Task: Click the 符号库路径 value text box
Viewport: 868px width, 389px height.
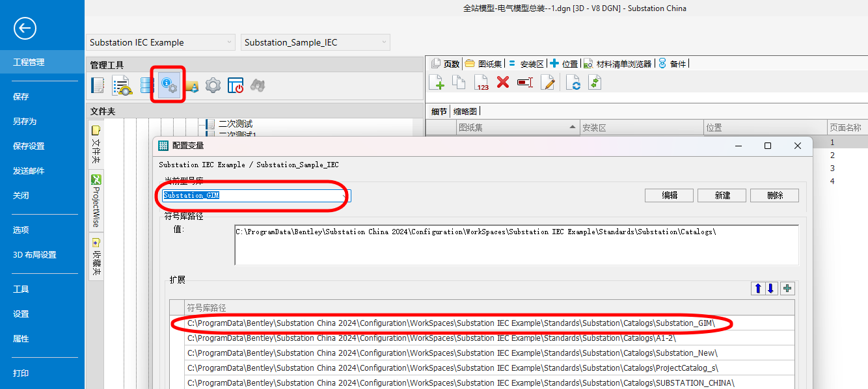Action: (517, 245)
